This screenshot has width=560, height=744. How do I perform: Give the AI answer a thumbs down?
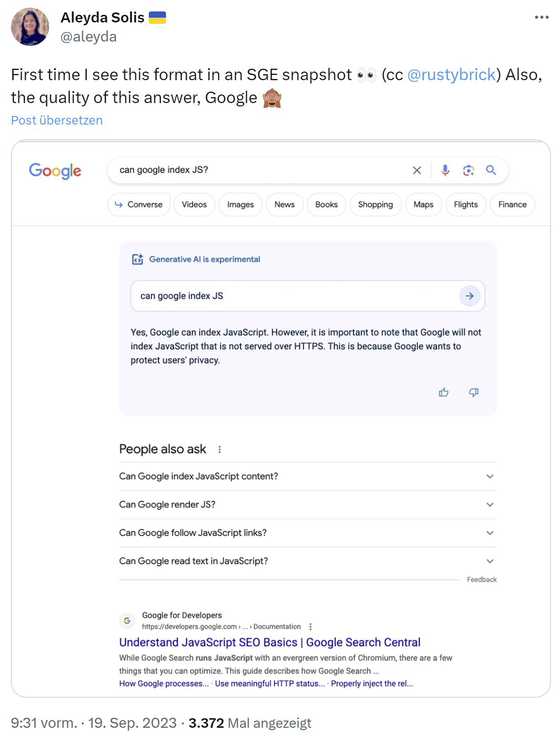[x=473, y=392]
